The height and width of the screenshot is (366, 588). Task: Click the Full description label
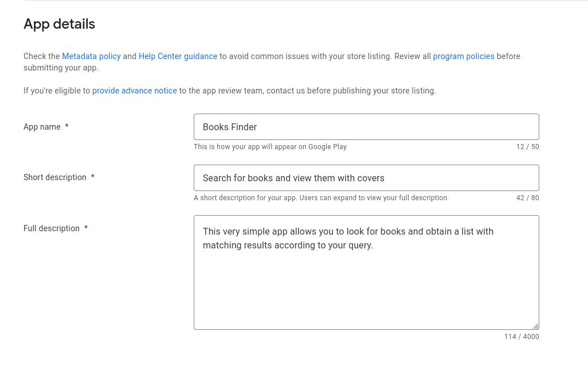[50, 228]
